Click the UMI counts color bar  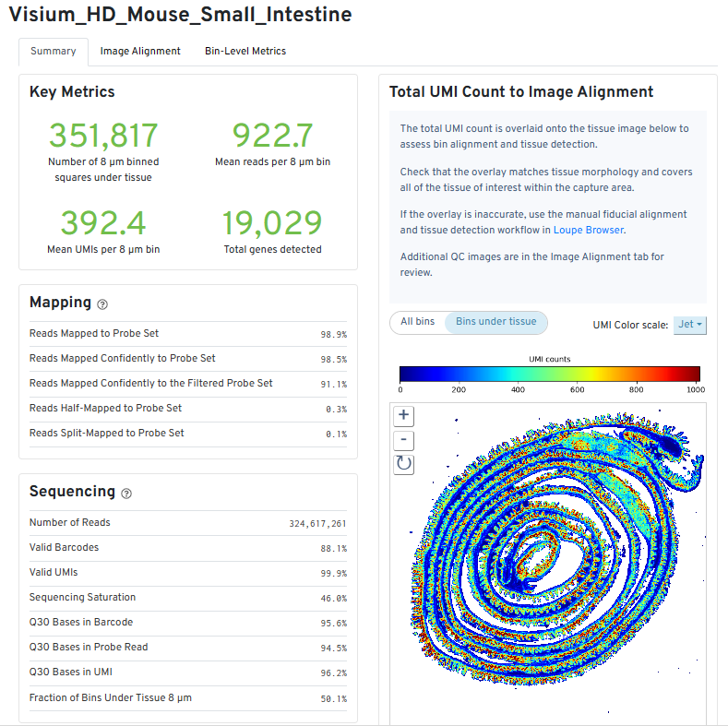(549, 374)
